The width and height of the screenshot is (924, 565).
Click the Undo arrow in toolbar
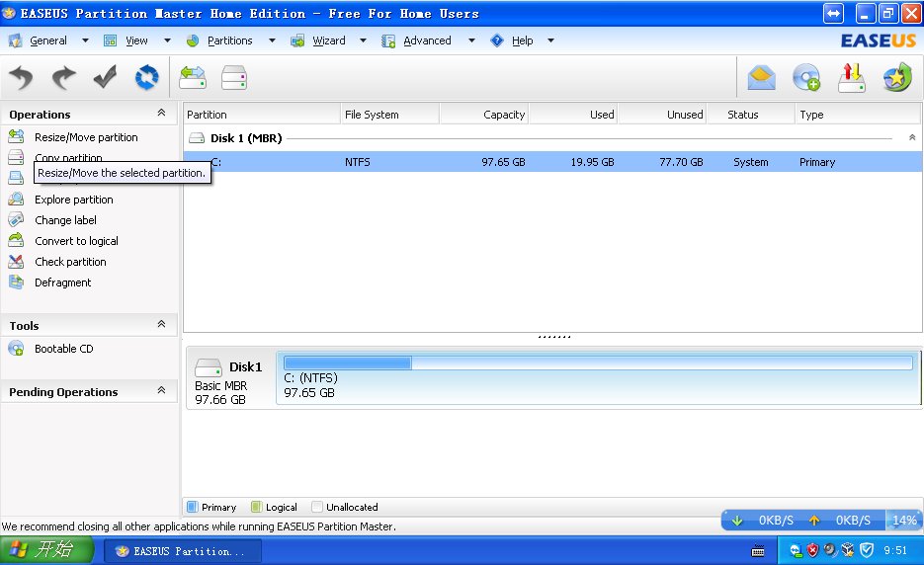pyautogui.click(x=21, y=77)
